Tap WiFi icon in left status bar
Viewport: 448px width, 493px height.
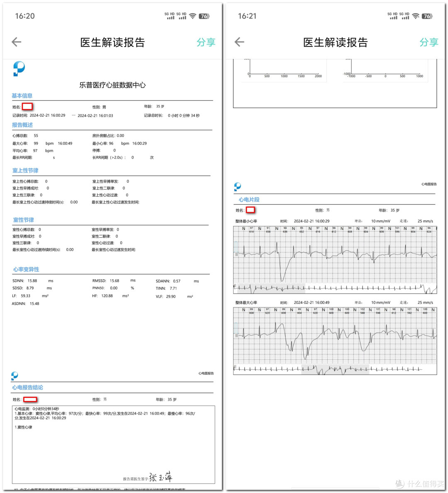(193, 16)
